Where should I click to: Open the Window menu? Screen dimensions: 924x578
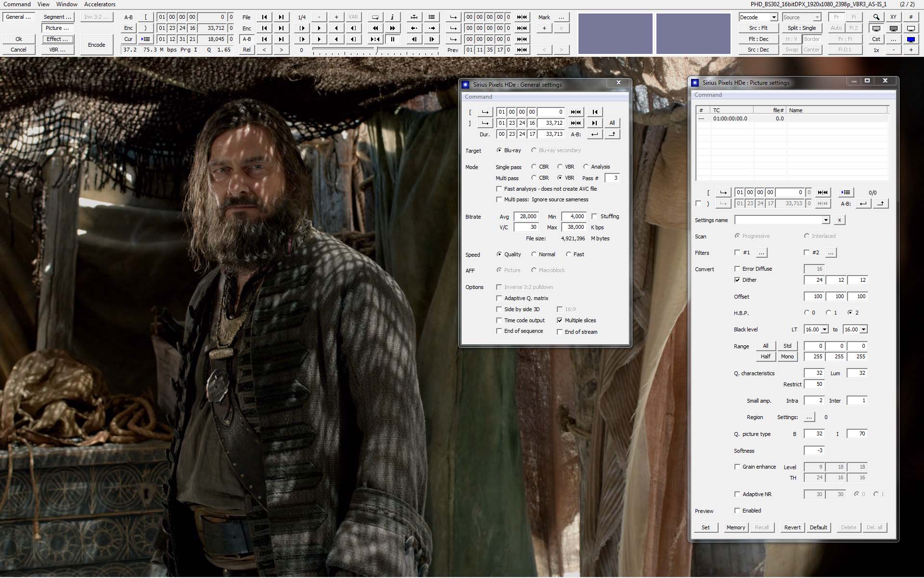tap(66, 5)
